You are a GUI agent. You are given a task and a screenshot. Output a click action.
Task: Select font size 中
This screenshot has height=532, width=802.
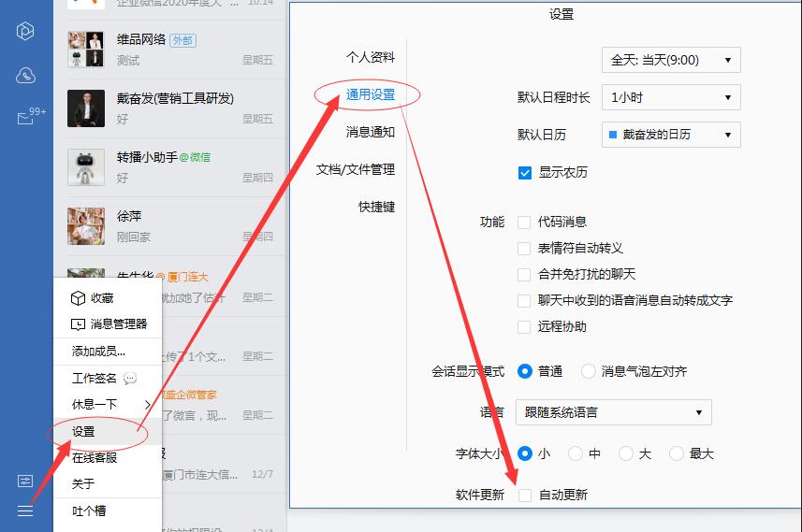click(x=576, y=453)
